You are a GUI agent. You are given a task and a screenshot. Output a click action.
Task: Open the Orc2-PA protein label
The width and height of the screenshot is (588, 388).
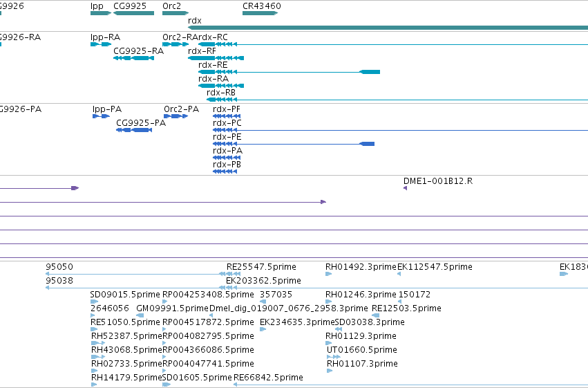click(181, 109)
